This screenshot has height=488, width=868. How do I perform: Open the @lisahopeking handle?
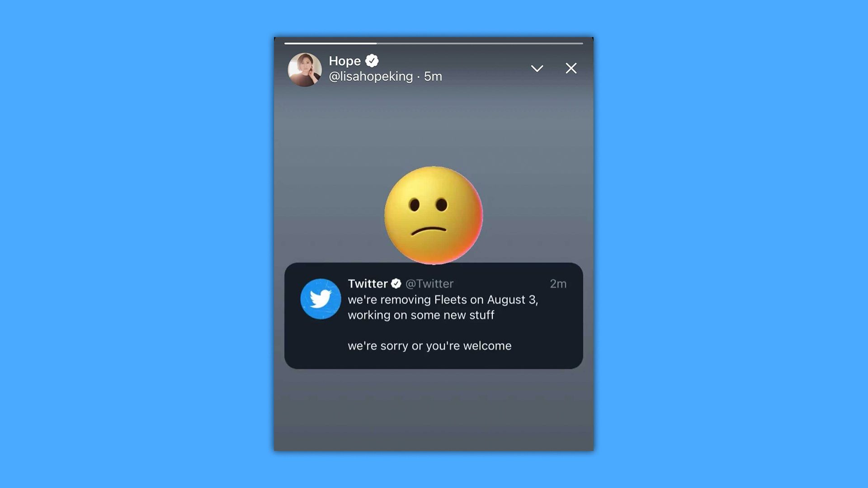coord(371,77)
